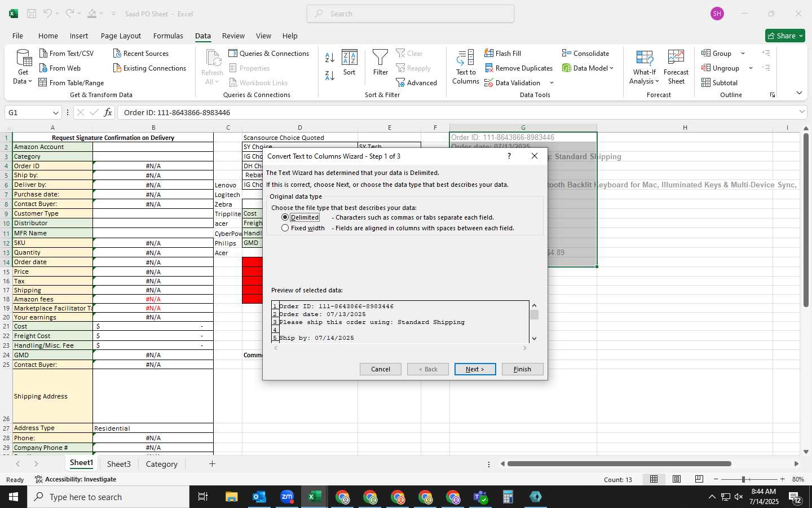812x508 pixels.
Task: Zoom out with minus button
Action: point(716,479)
